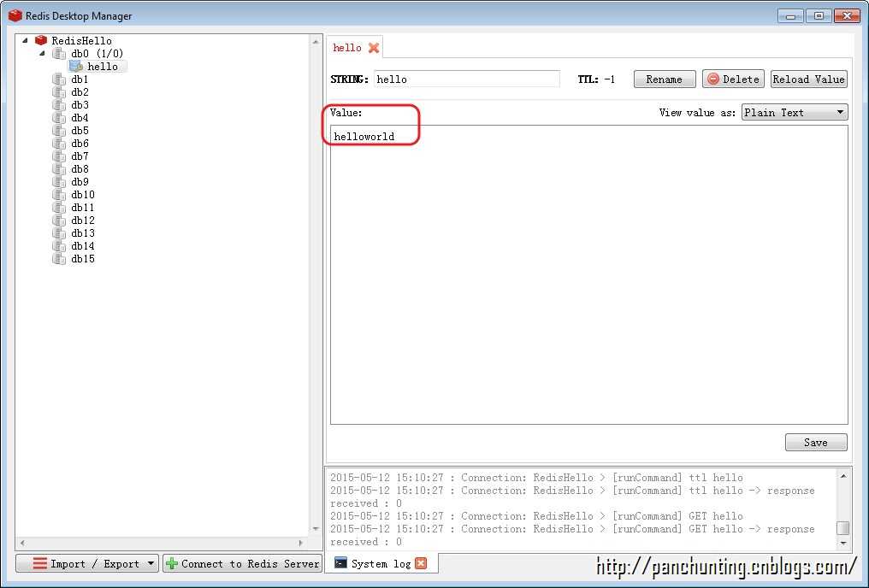Collapse the RedisHello connection node

(x=25, y=40)
